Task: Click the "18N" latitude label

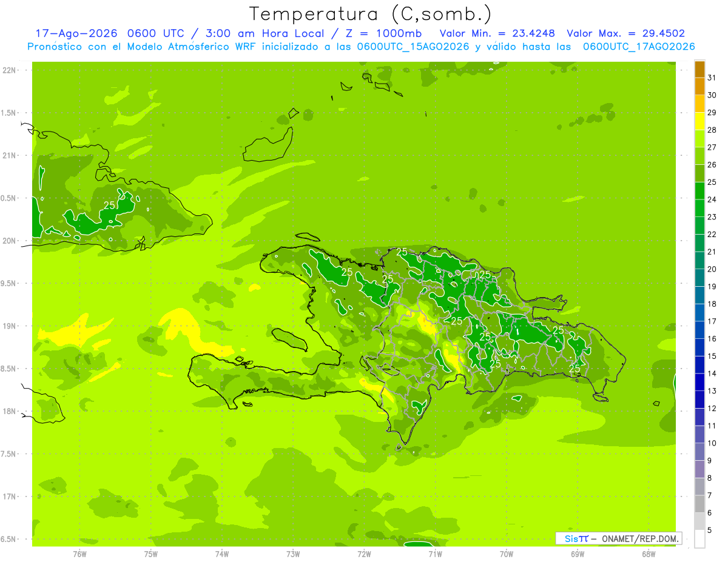Action: click(10, 411)
